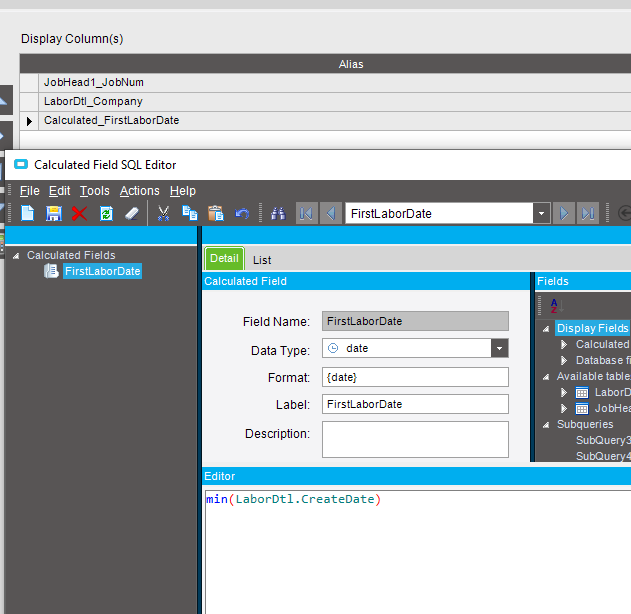631x614 pixels.
Task: Open the File menu
Action: (x=30, y=191)
